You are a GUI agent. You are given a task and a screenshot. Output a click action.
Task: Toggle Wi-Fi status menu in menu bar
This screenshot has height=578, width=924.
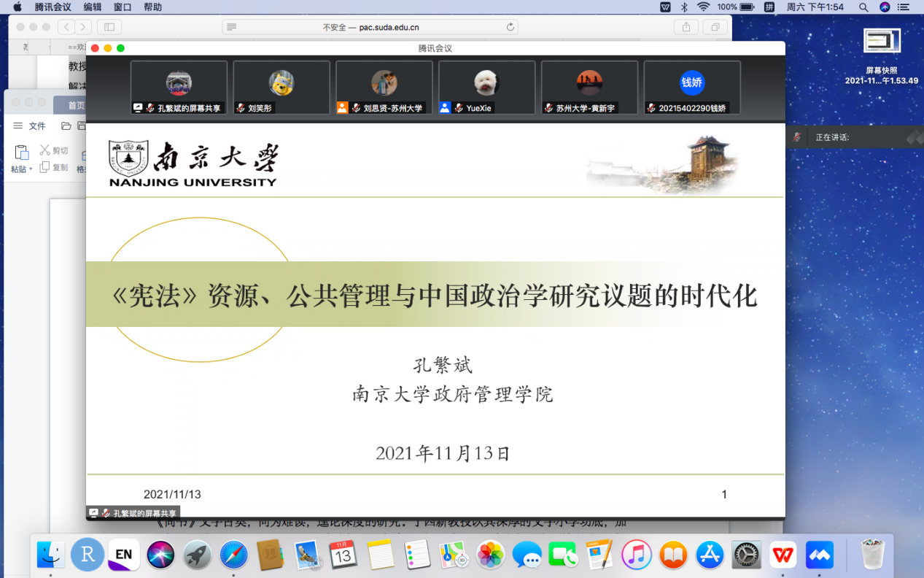703,7
